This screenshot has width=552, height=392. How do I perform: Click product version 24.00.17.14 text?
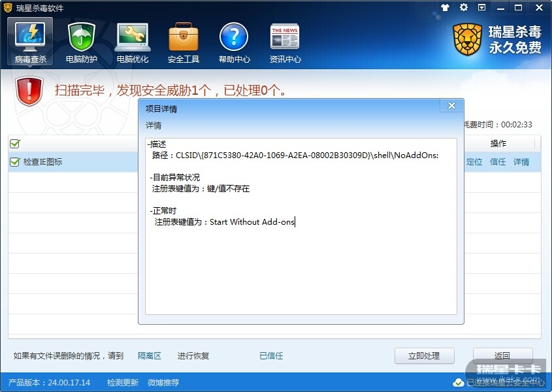49,382
